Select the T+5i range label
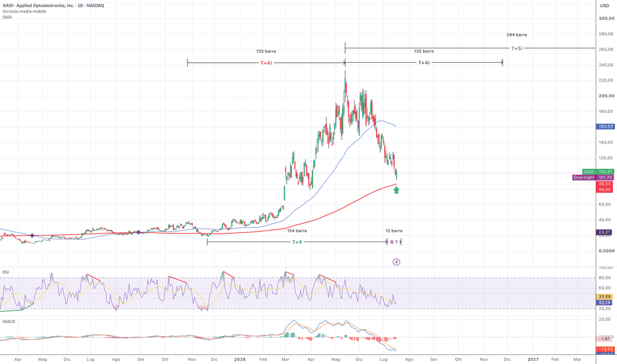This screenshot has height=364, width=617. point(516,48)
